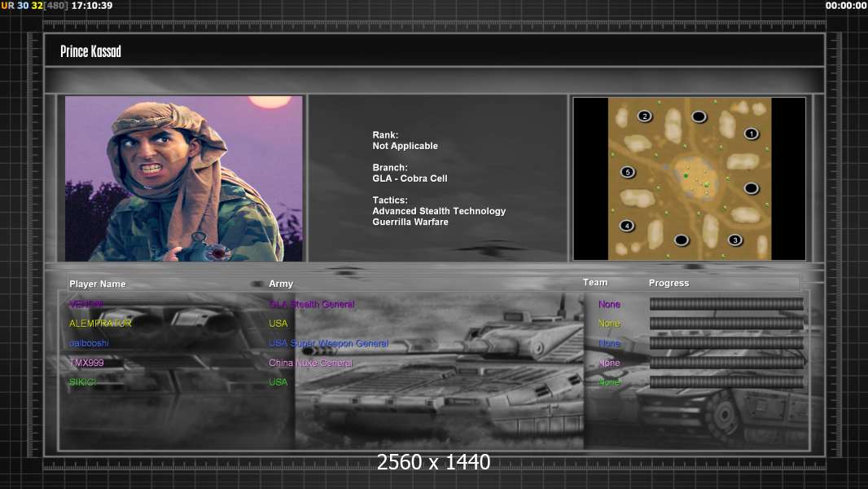Click the team "None" in SIKICI's row

[x=609, y=382]
